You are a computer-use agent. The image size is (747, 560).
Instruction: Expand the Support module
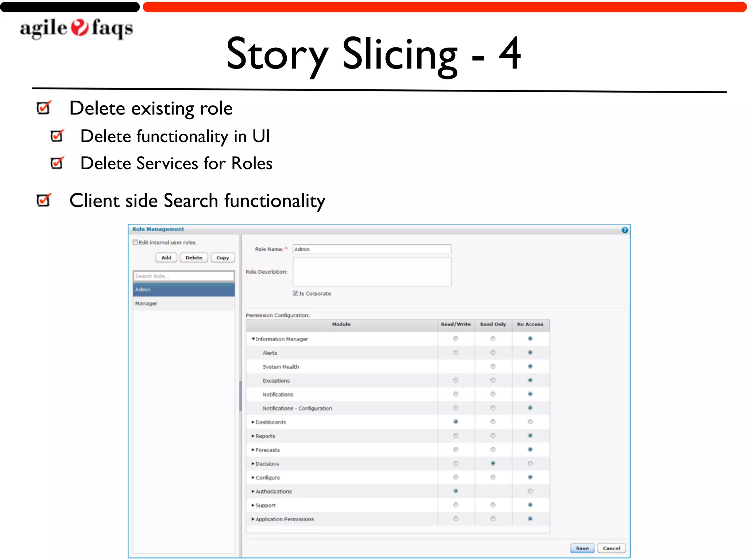pos(253,505)
